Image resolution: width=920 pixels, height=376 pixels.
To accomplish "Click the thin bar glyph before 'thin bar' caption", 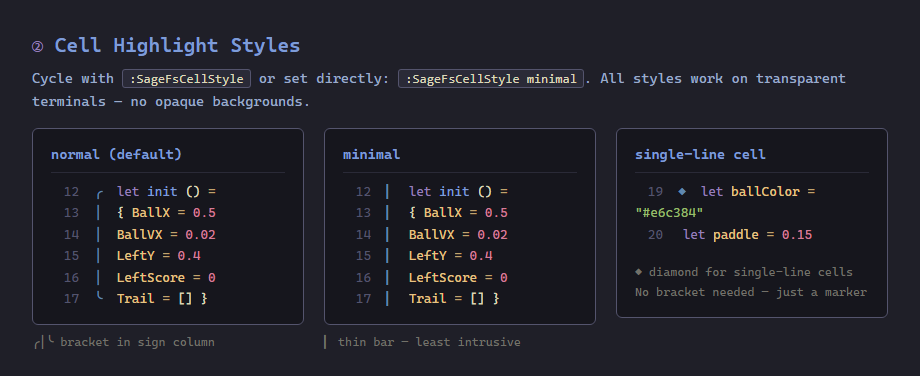I will 325,342.
